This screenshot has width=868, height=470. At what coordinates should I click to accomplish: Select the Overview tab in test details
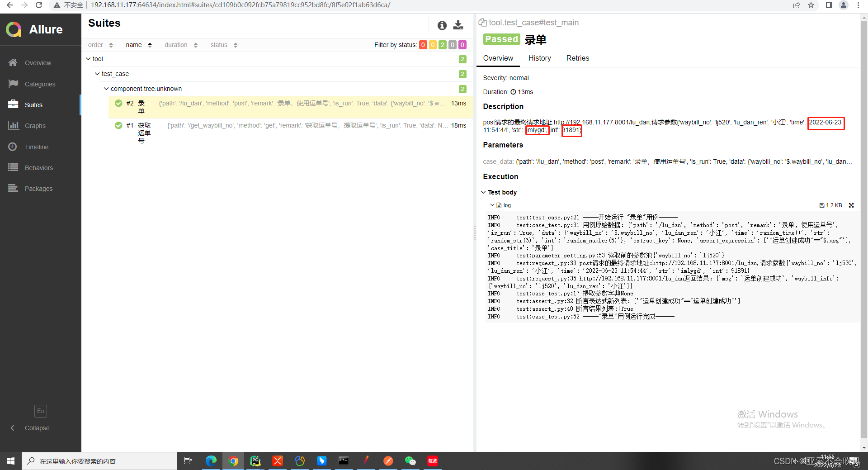click(498, 58)
